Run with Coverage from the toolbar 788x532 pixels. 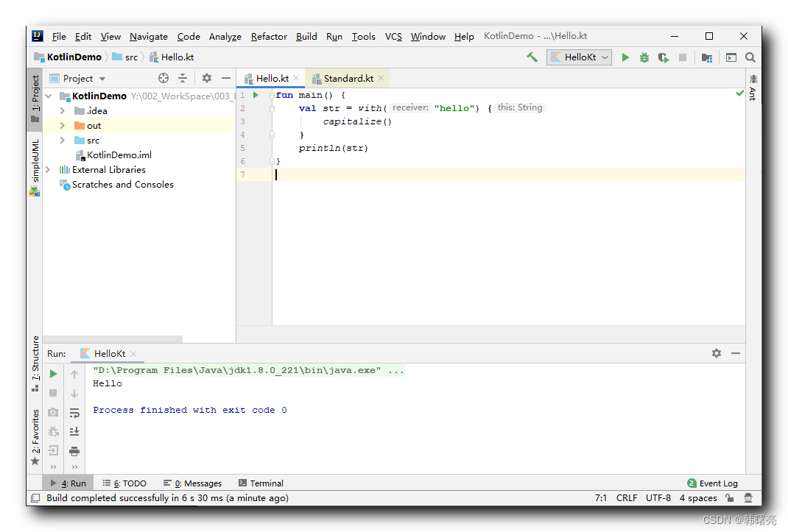(x=664, y=57)
